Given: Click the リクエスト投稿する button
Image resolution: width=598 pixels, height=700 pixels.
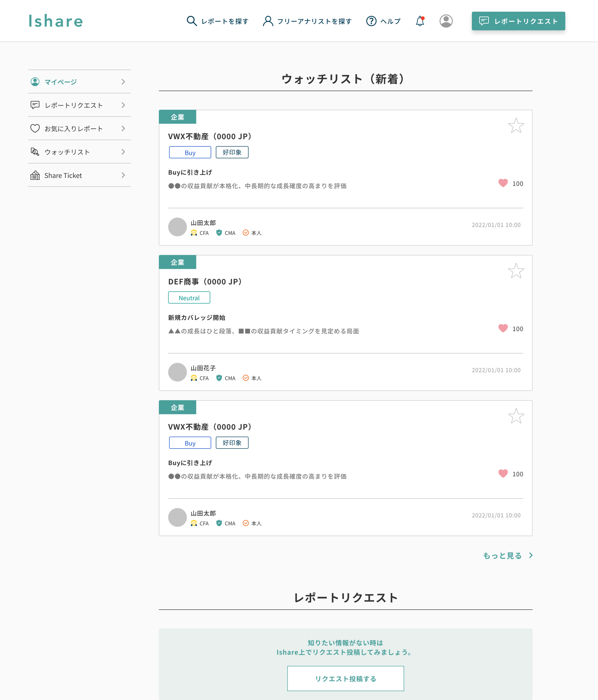Looking at the screenshot, I should (345, 678).
